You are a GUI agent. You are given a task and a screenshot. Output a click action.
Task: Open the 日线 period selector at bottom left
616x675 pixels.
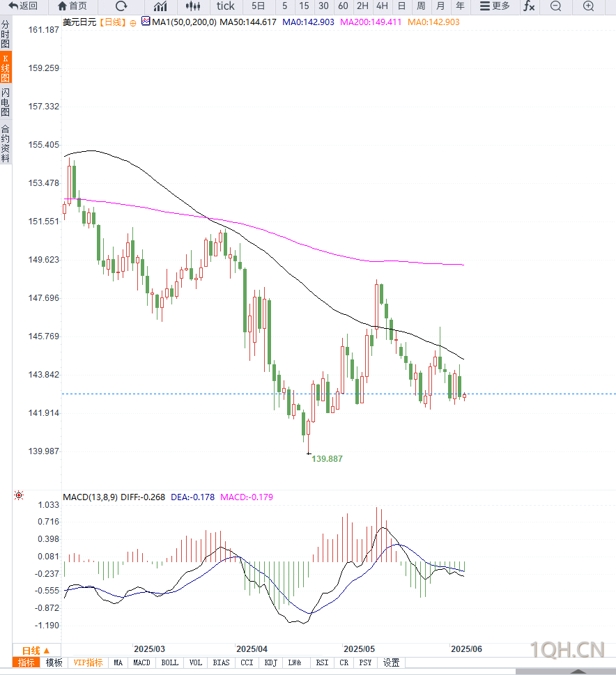click(36, 651)
